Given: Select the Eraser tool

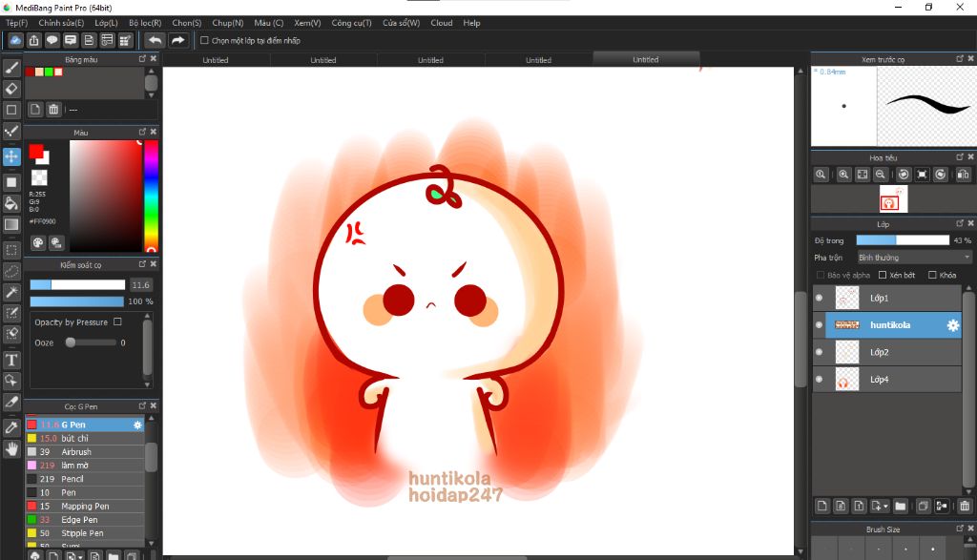Looking at the screenshot, I should 11,89.
